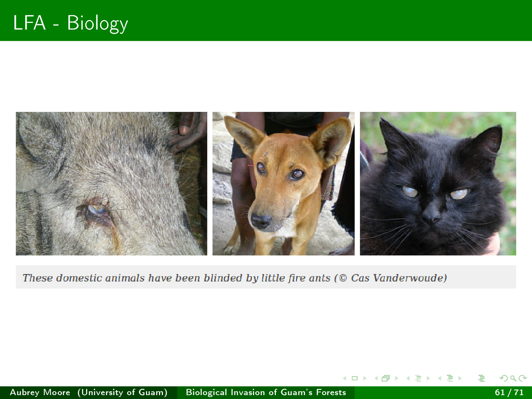This screenshot has width=532, height=399.
Task: Click the magnifier search icon
Action: coord(513,379)
